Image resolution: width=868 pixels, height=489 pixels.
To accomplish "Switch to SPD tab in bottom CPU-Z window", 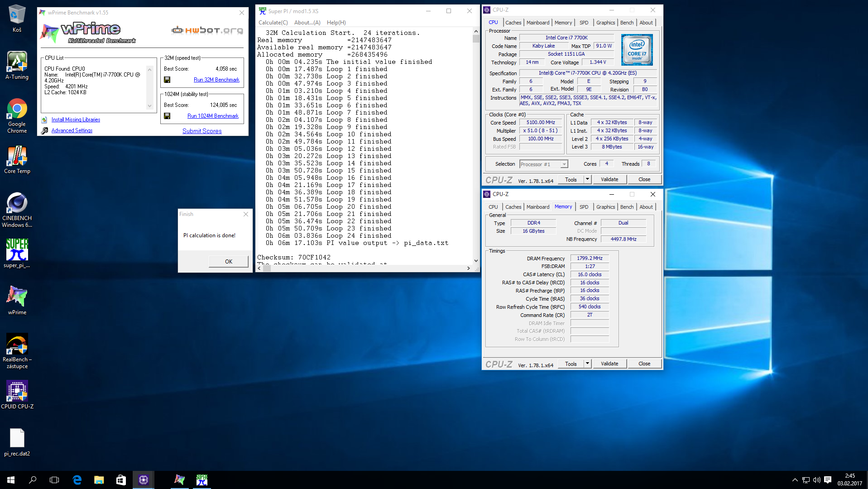I will click(x=584, y=207).
